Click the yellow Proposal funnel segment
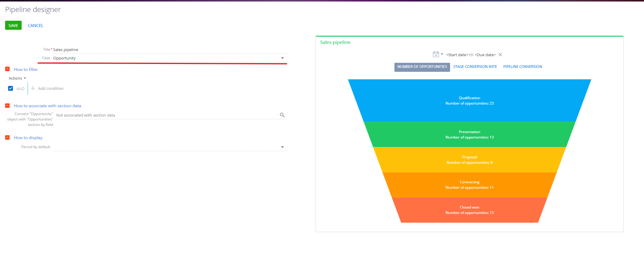 (x=469, y=160)
